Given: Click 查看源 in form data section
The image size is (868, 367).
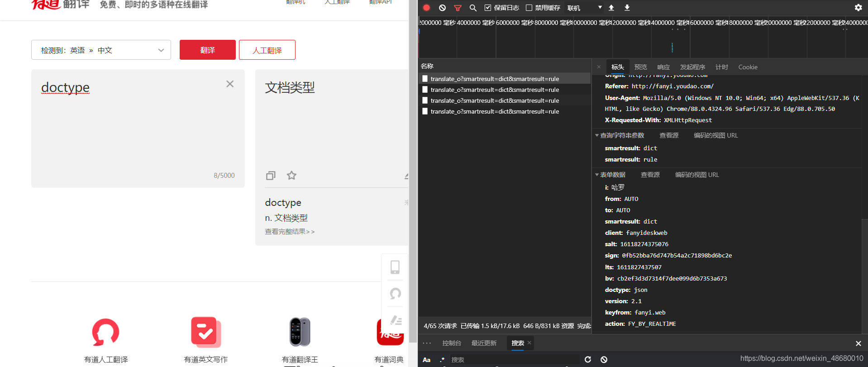Looking at the screenshot, I should [x=650, y=175].
